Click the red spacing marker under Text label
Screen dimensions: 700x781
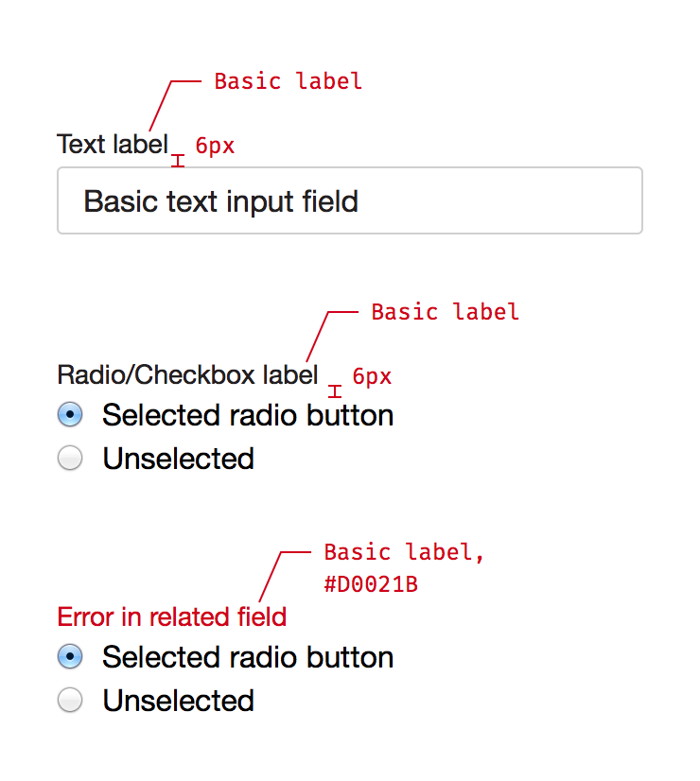tap(178, 161)
